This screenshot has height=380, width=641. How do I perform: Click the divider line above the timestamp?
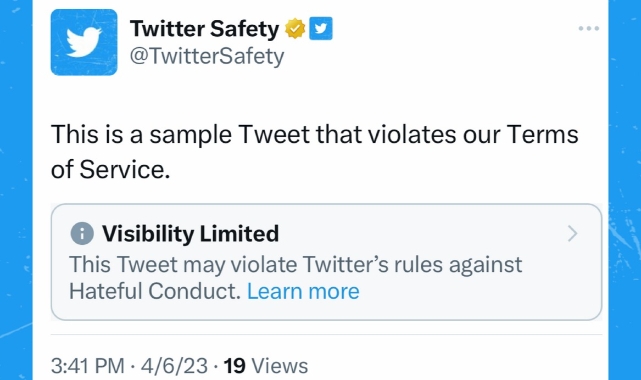point(326,335)
